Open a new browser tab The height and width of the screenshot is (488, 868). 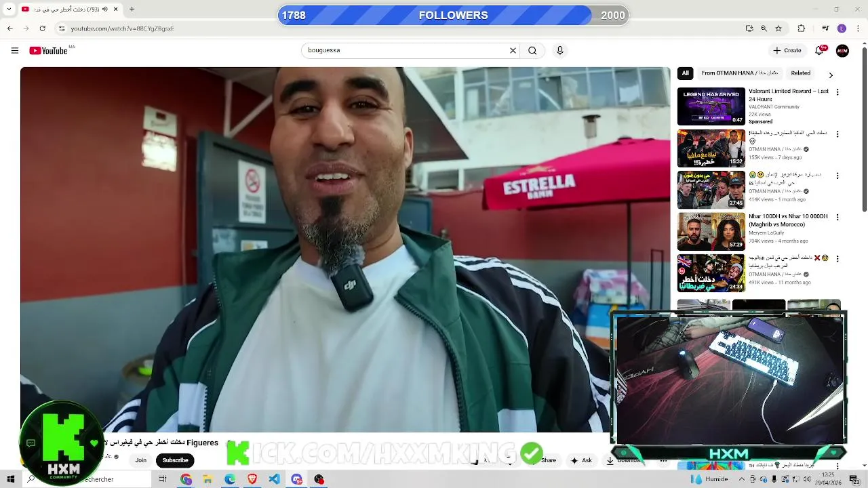(x=132, y=9)
